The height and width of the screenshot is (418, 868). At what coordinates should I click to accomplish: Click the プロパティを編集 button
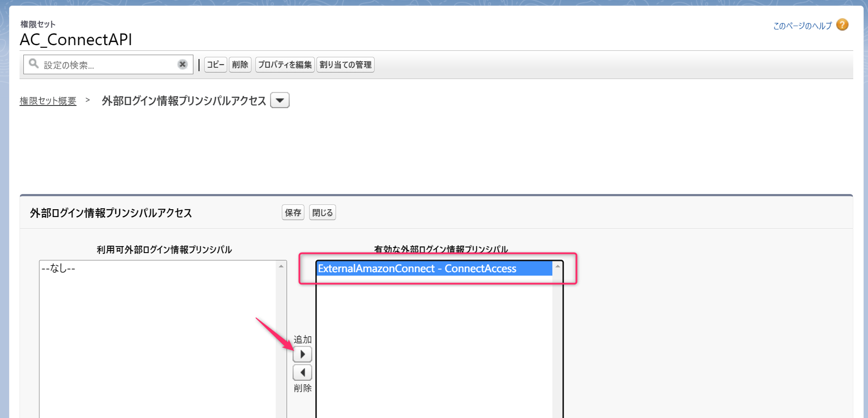[x=285, y=65]
